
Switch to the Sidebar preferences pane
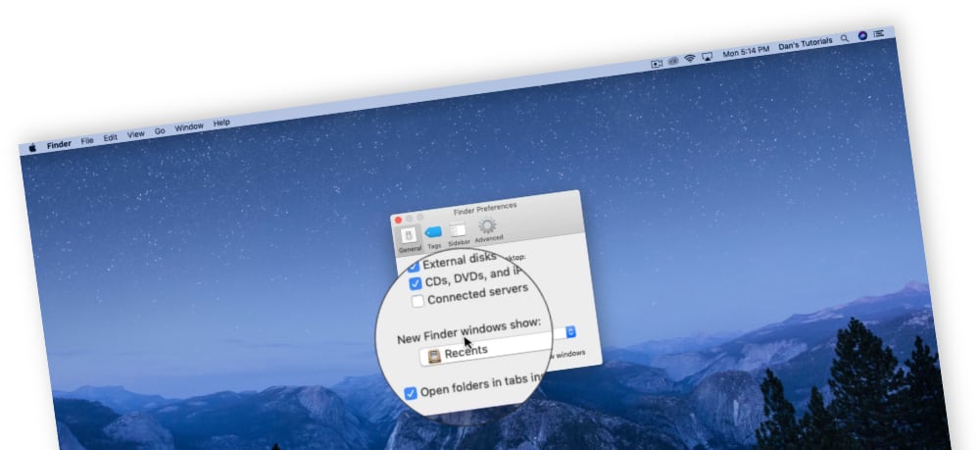(x=458, y=232)
